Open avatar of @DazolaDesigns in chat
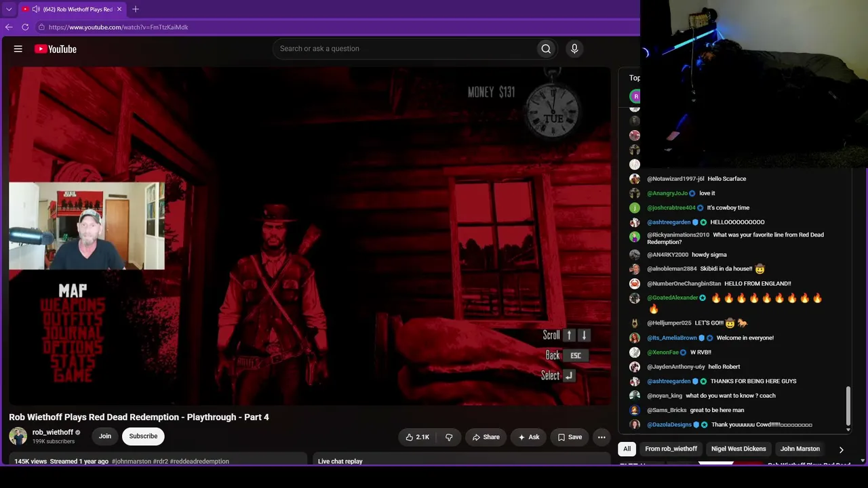Image resolution: width=868 pixels, height=488 pixels. (x=635, y=425)
